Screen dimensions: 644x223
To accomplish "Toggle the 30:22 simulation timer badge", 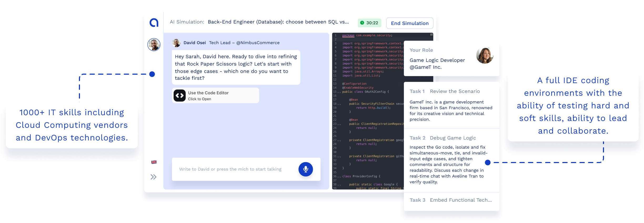I will 369,23.
